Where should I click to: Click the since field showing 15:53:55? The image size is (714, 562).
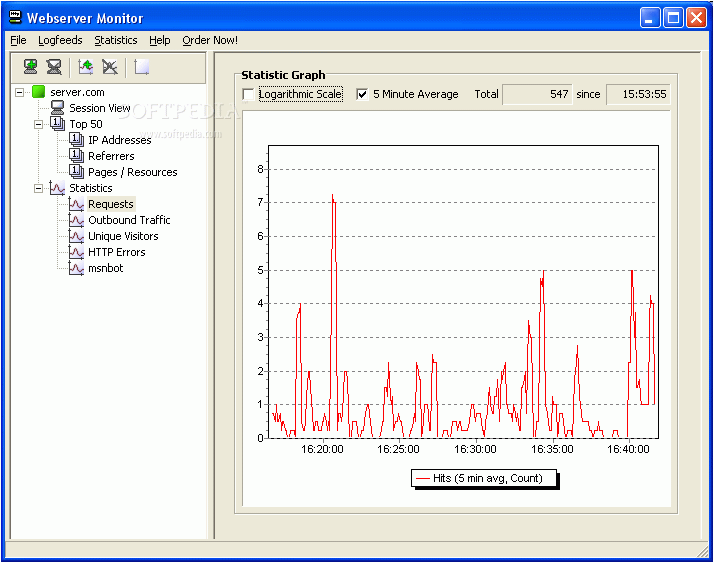tap(638, 94)
